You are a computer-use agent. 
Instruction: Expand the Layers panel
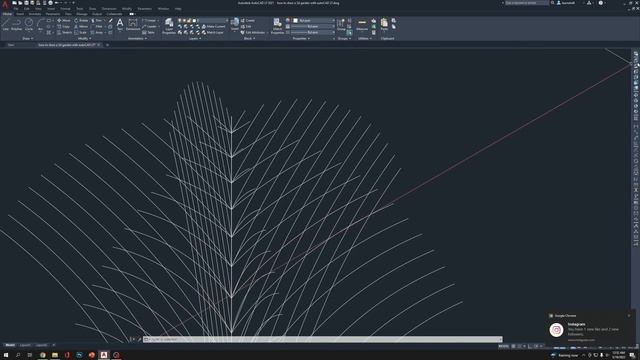[x=195, y=39]
